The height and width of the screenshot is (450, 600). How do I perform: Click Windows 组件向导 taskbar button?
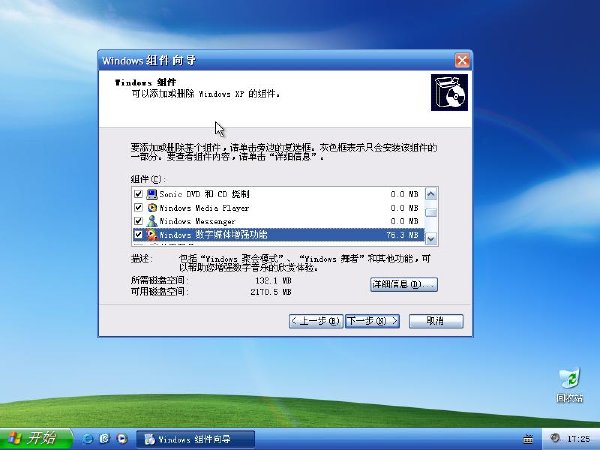[196, 439]
